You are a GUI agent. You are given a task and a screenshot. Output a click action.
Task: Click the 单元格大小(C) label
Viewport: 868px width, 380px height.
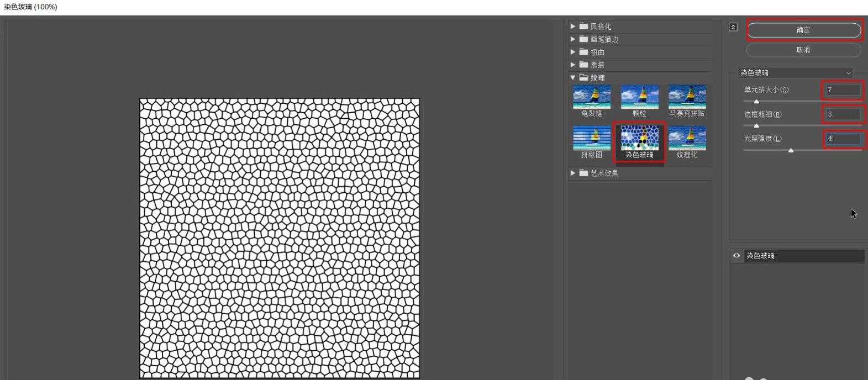[766, 89]
